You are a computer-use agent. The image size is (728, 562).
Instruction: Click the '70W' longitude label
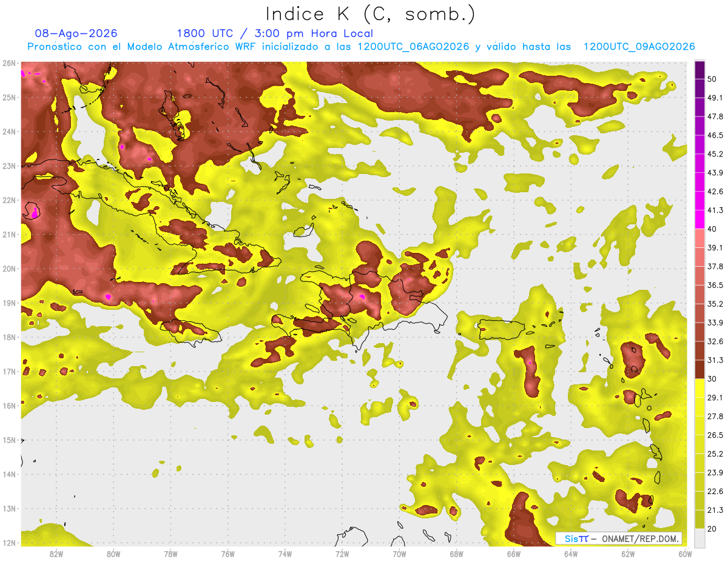click(399, 554)
